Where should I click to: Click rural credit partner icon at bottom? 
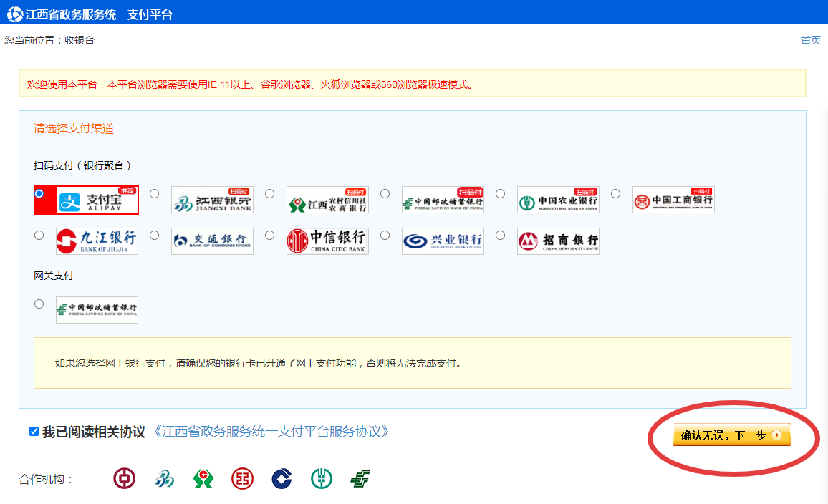coord(203,479)
